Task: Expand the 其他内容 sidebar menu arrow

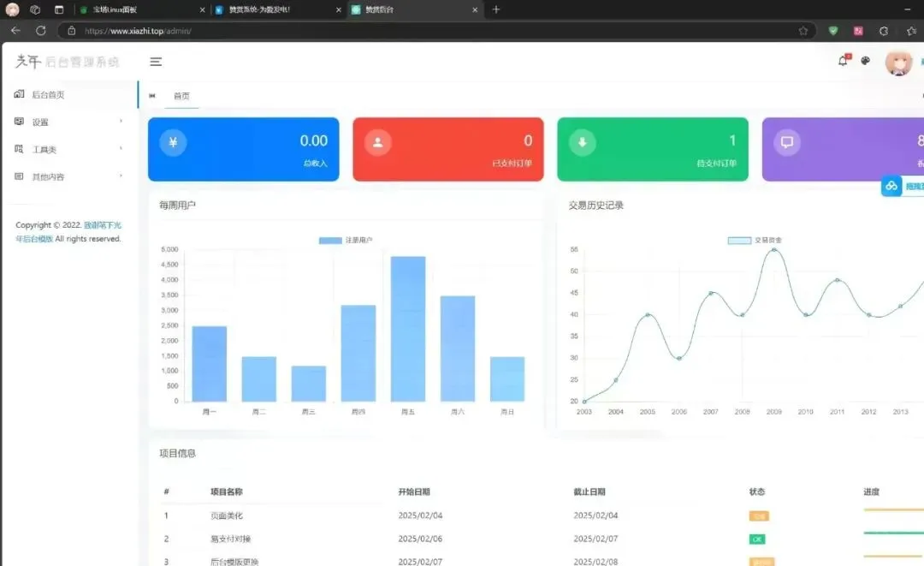Action: 121,176
